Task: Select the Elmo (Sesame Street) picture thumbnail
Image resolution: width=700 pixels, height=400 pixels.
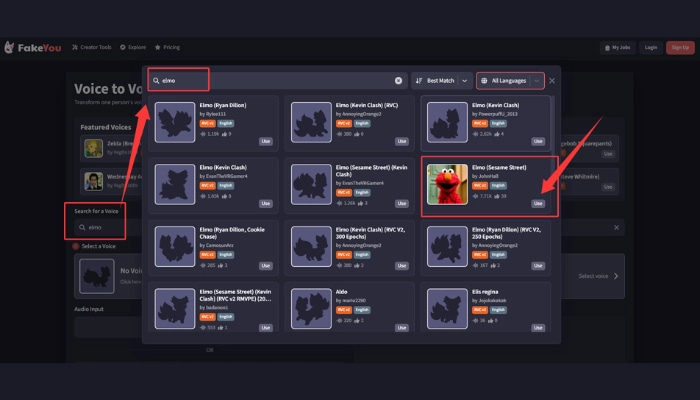Action: (447, 184)
